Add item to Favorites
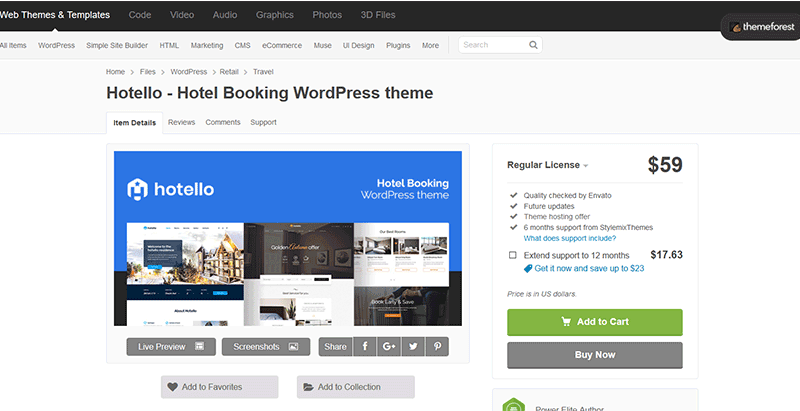800x411 pixels. click(x=220, y=387)
